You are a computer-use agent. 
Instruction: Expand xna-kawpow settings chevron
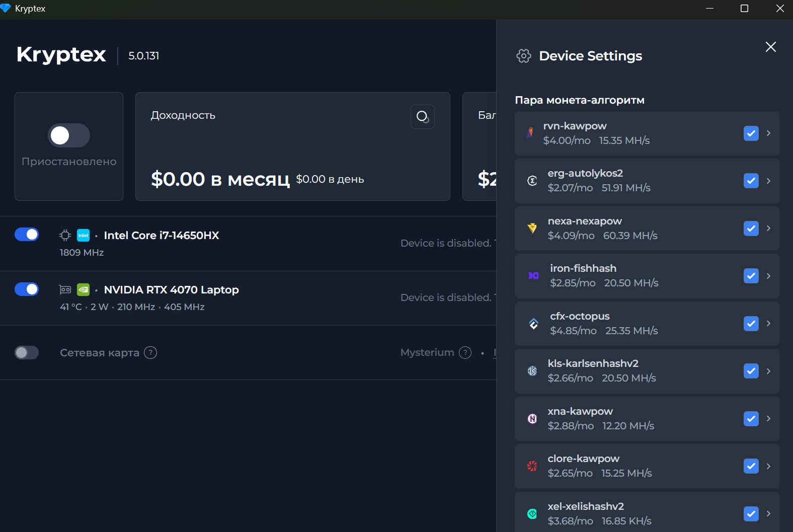click(768, 419)
